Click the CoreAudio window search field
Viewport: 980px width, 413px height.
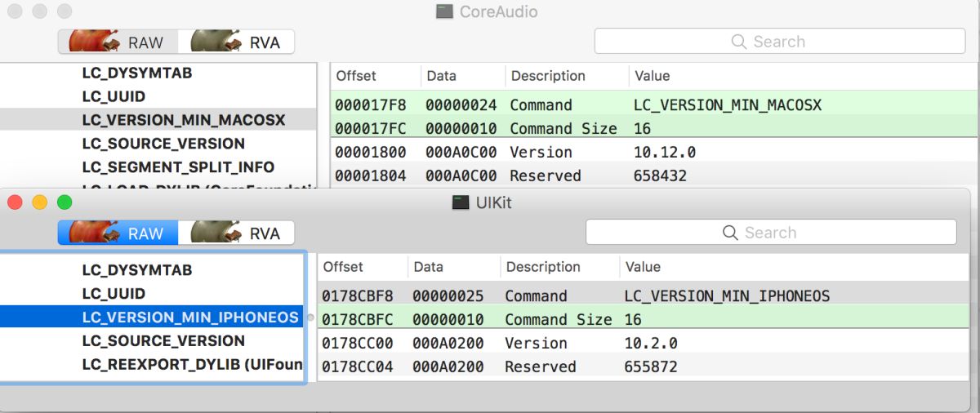(779, 42)
